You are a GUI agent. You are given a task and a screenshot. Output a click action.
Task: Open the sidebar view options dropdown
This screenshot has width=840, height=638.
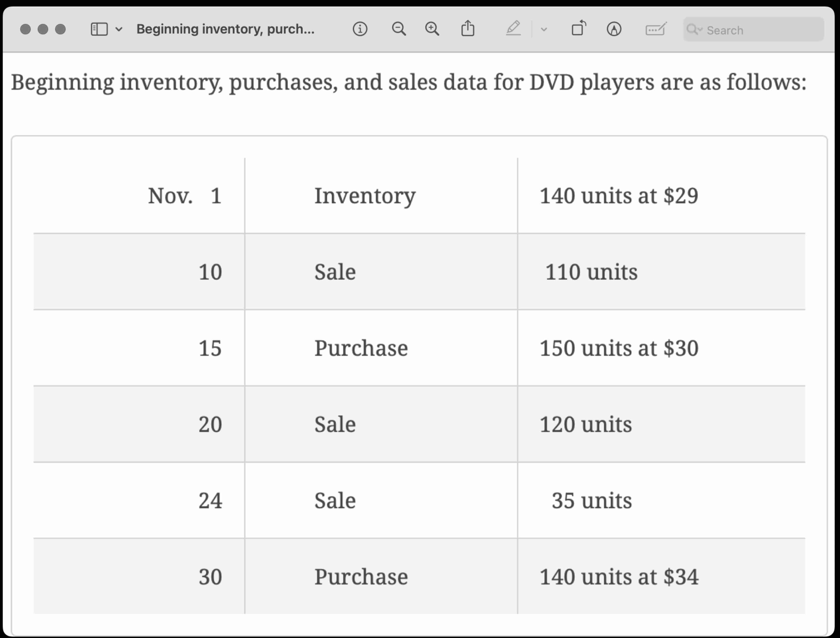point(119,29)
